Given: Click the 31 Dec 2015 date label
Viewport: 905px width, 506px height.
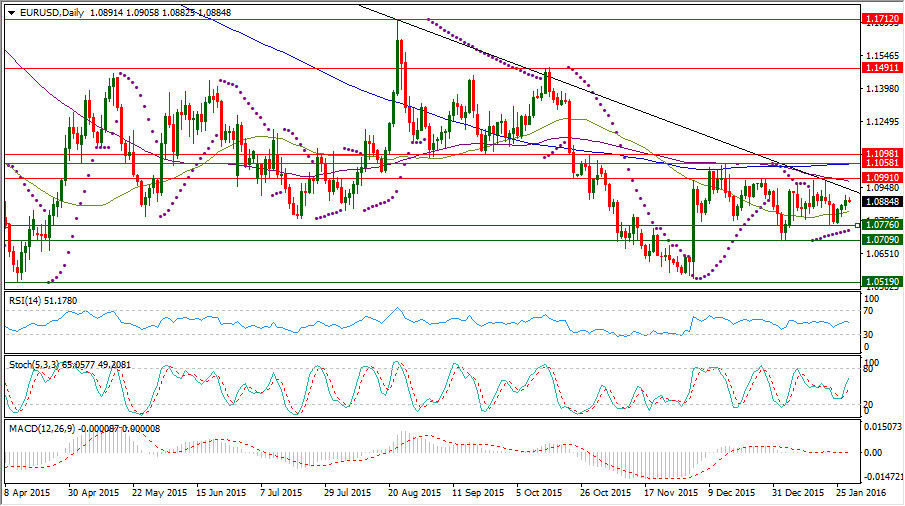Looking at the screenshot, I should pos(798,493).
